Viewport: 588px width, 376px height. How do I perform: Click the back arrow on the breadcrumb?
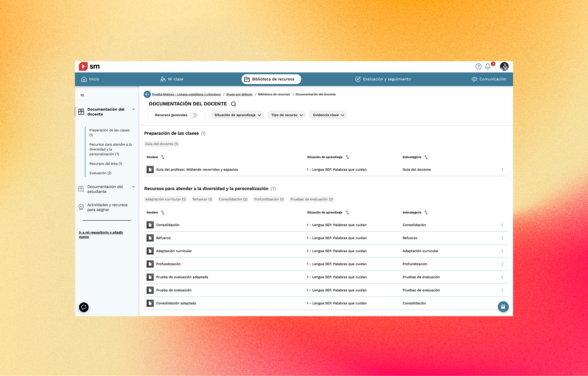[147, 94]
